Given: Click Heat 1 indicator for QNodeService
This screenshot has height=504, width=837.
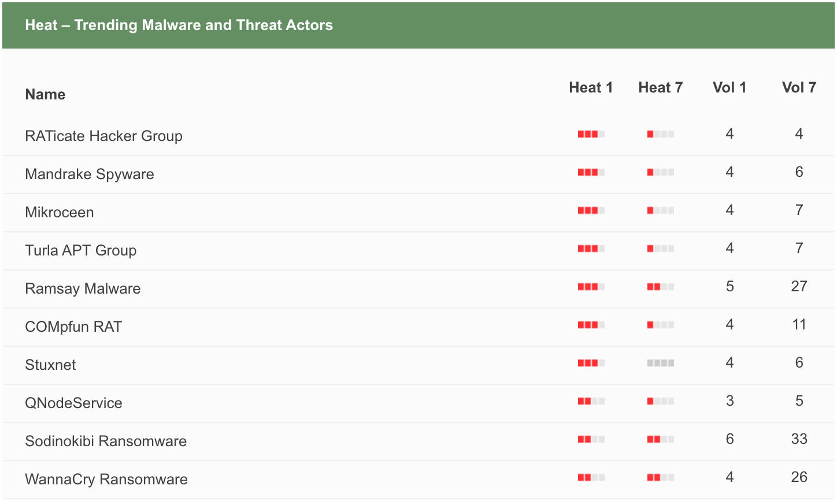Looking at the screenshot, I should coord(591,401).
